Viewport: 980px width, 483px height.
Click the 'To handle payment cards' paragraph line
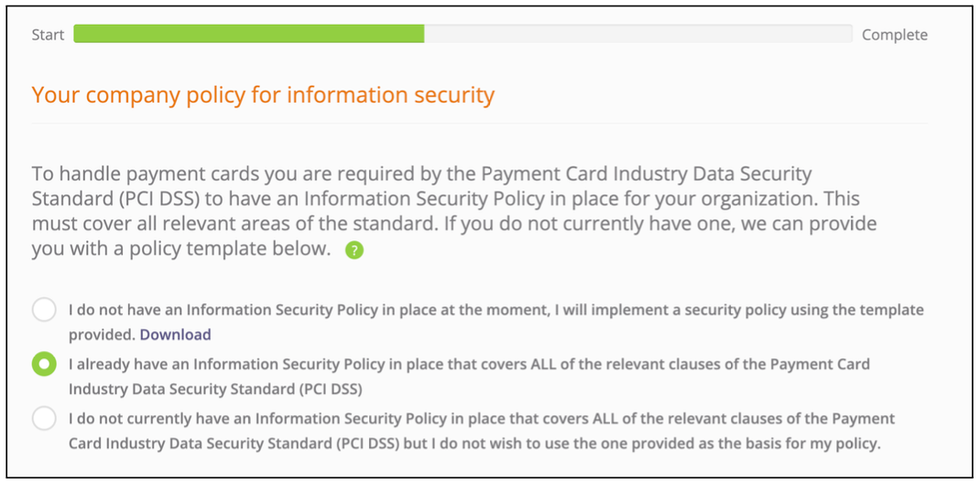[422, 173]
